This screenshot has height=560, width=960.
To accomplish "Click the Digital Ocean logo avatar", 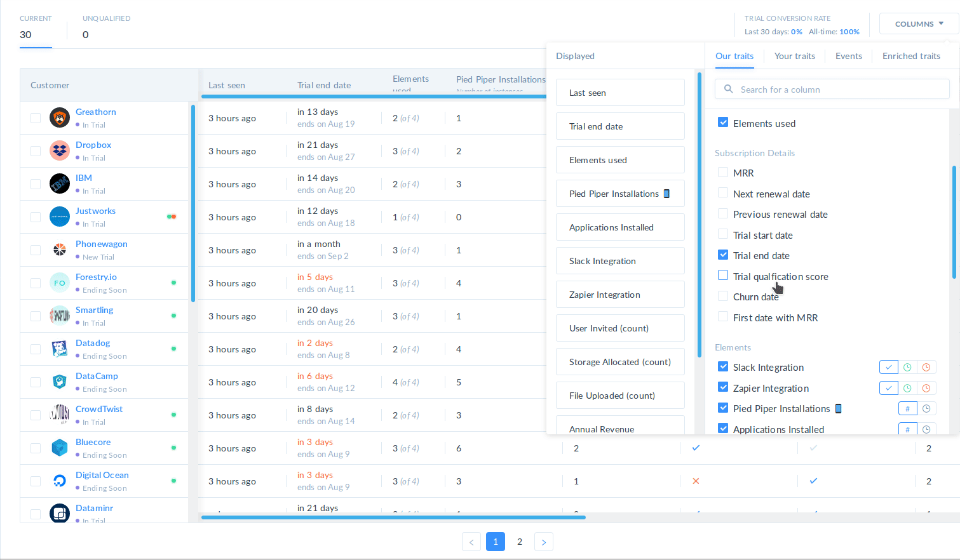I will click(60, 481).
